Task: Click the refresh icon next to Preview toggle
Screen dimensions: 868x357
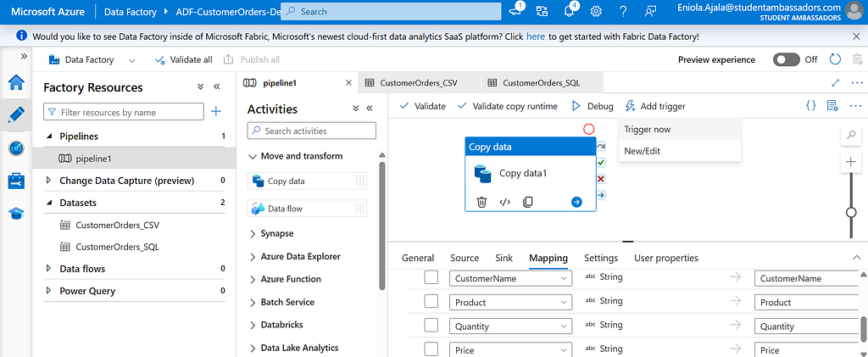Action: click(x=835, y=59)
